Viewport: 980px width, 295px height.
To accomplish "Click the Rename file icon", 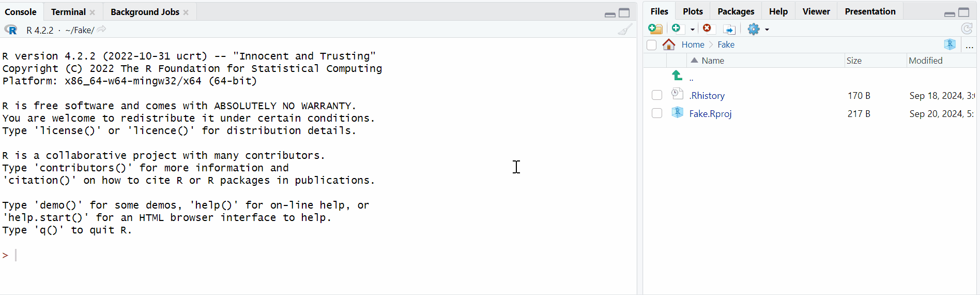I will coord(729,29).
